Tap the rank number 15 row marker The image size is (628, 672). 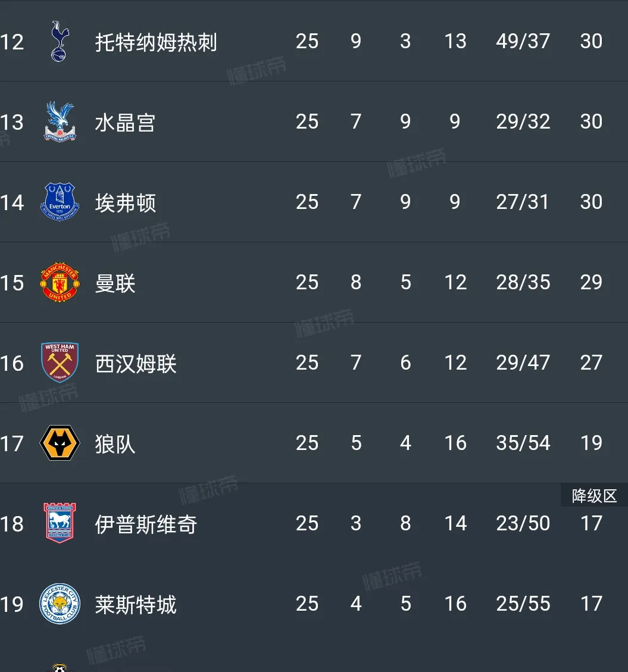(x=12, y=283)
